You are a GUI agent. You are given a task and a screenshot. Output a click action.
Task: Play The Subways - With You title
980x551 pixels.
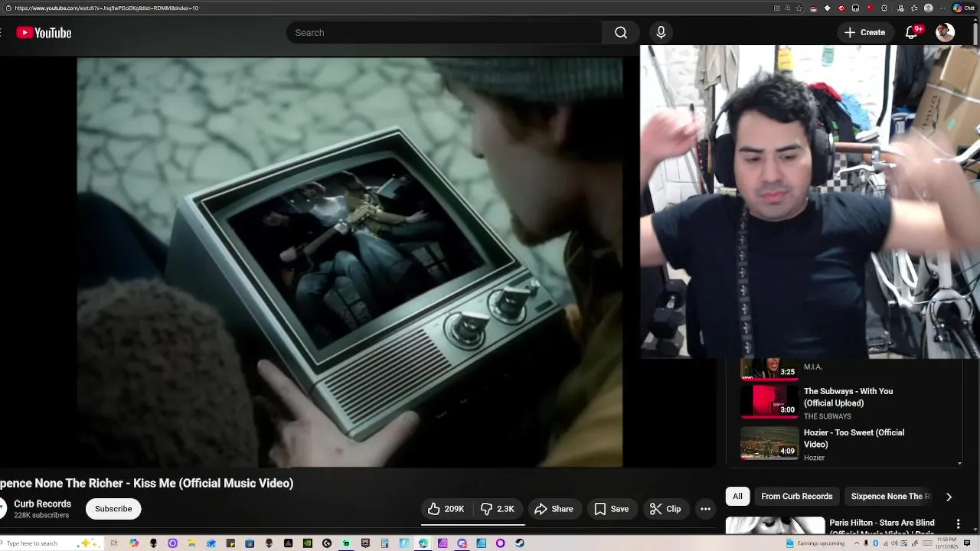click(x=848, y=397)
